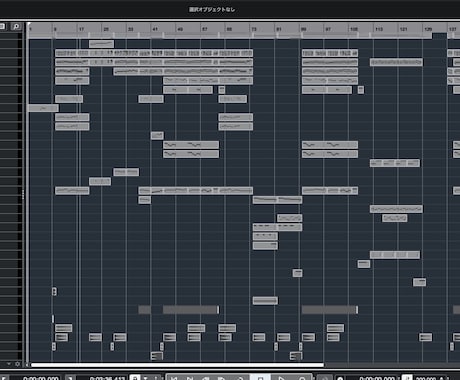Click bar 113 on the ruler
460x380 pixels.
pyautogui.click(x=379, y=29)
